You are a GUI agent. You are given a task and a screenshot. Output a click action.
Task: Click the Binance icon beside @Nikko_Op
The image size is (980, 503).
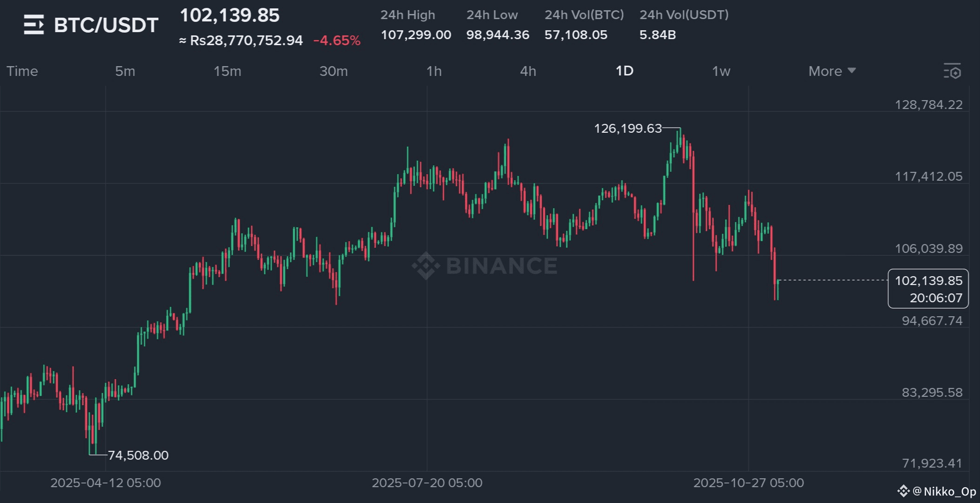tap(903, 491)
